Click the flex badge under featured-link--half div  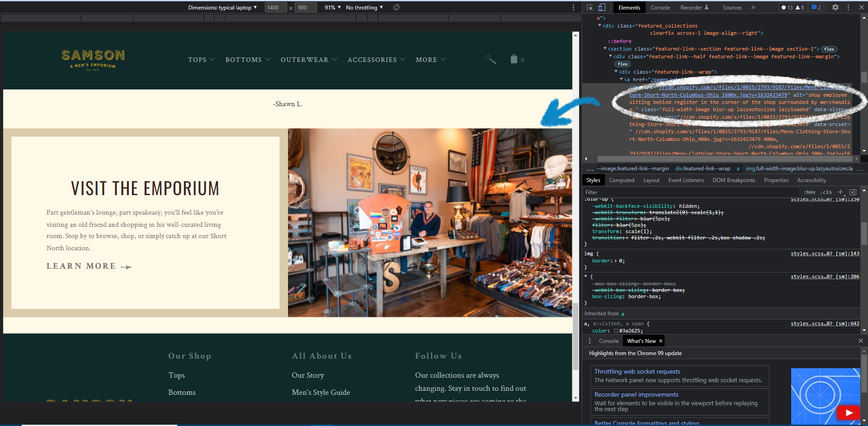coord(623,64)
